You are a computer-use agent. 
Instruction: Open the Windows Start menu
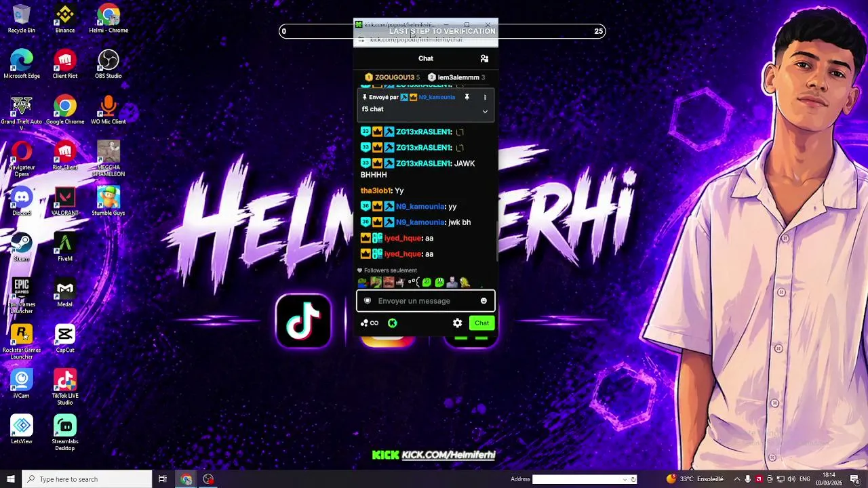click(x=10, y=479)
